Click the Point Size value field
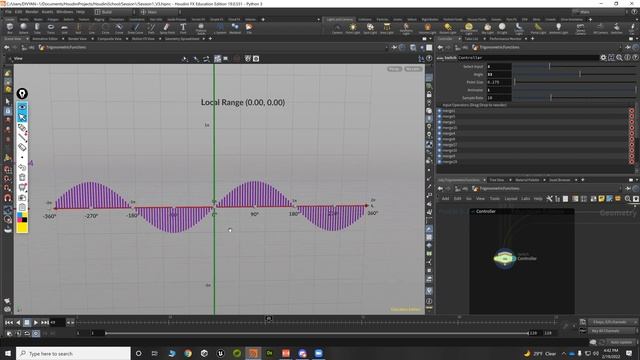Viewport: 640px width, 360px height. [x=499, y=82]
